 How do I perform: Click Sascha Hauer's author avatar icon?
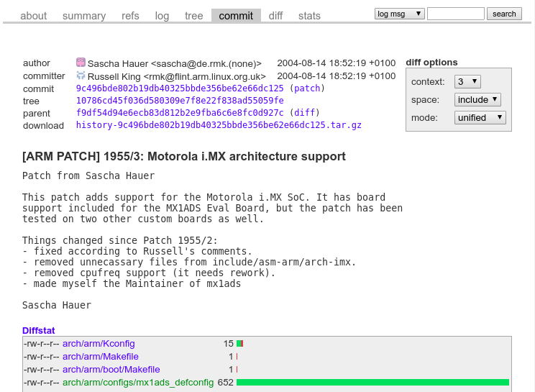pyautogui.click(x=81, y=63)
